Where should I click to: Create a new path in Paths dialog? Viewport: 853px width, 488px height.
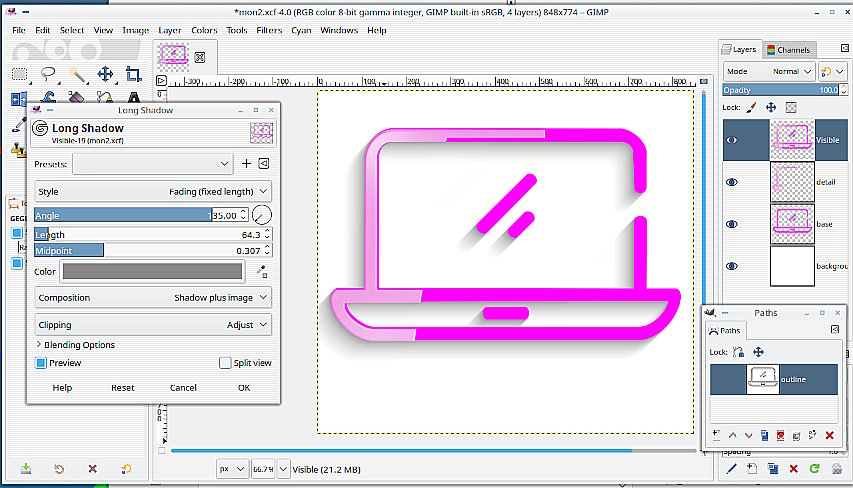716,435
